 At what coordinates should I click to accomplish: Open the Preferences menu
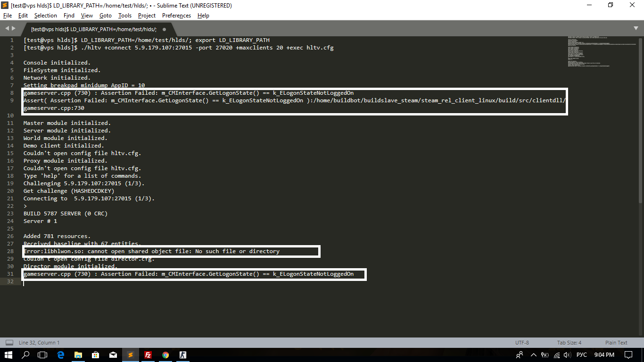click(176, 16)
